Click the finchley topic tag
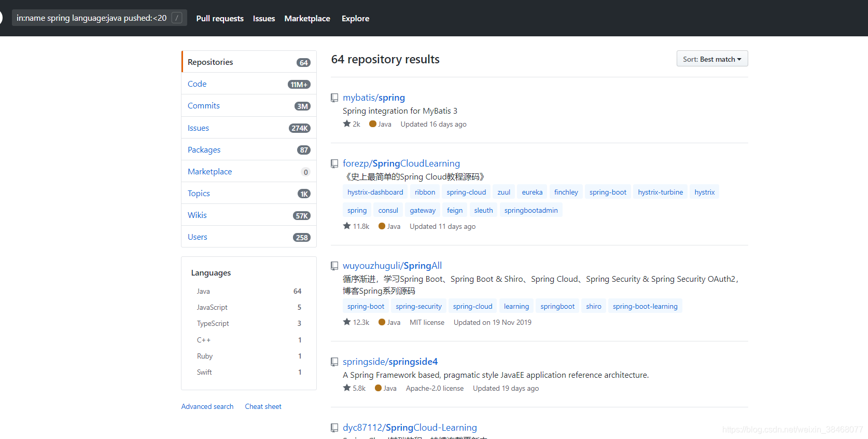This screenshot has height=439, width=868. pos(566,192)
